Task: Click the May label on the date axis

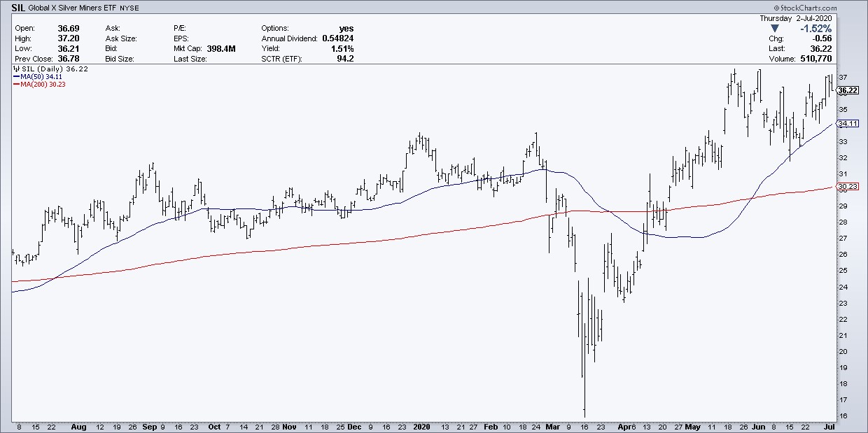Action: (x=693, y=426)
